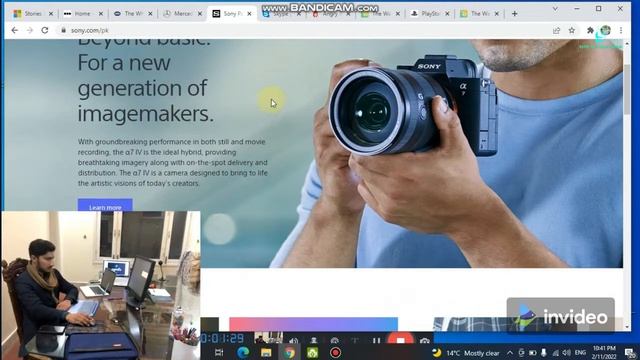
Task: Click the microphone tray icon
Action: (544, 353)
